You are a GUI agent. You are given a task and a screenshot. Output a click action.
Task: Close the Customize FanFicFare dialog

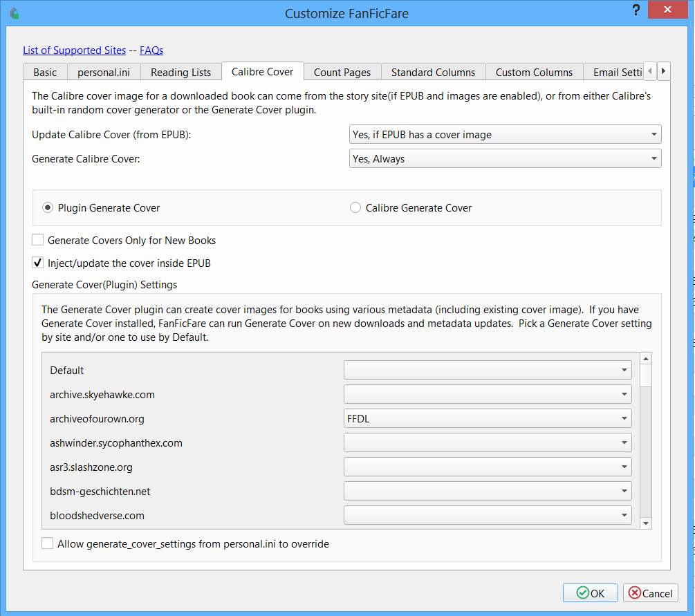(667, 10)
